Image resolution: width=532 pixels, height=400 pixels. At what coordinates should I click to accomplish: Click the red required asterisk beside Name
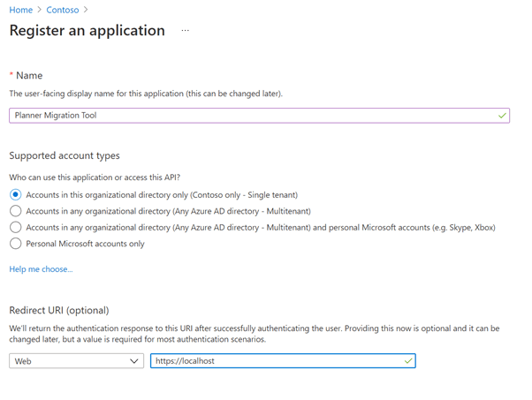[x=11, y=76]
